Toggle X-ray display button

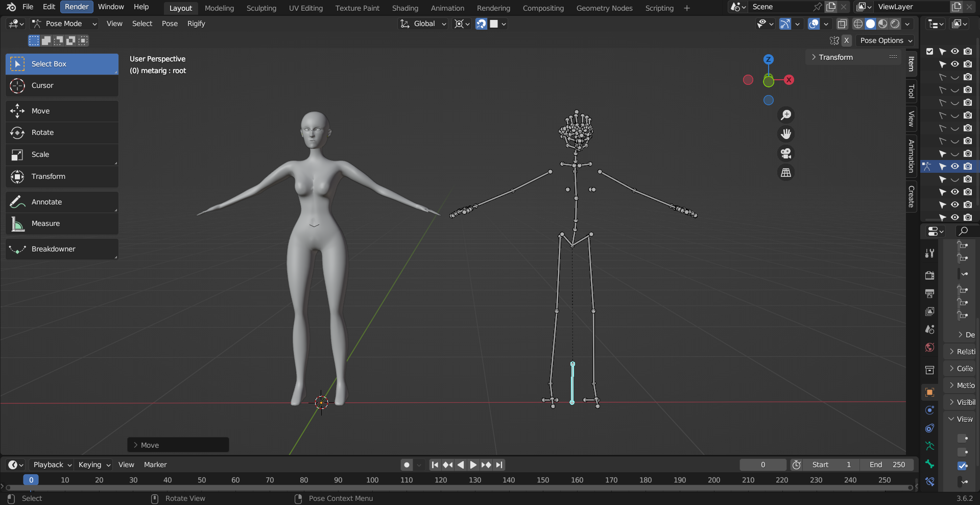pos(842,24)
